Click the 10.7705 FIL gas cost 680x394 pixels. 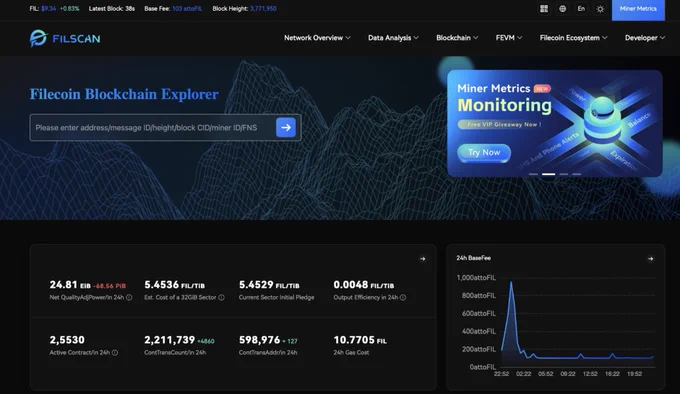360,340
